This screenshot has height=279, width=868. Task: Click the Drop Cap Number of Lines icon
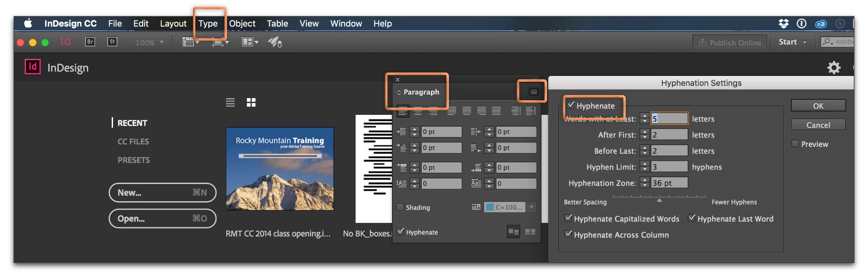coord(401,183)
